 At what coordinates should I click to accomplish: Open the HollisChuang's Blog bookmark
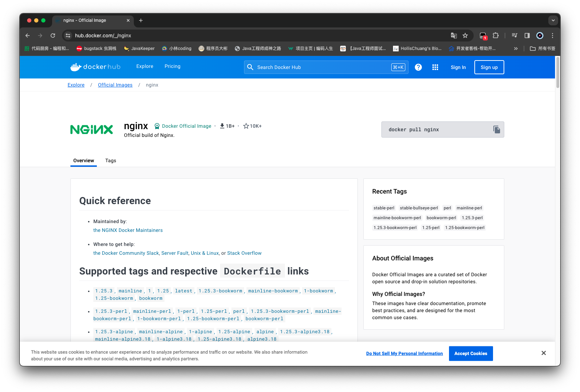[x=417, y=49]
